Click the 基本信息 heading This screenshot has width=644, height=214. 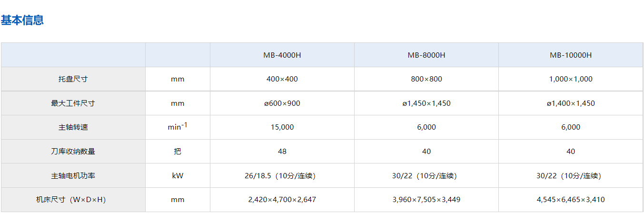(x=22, y=20)
